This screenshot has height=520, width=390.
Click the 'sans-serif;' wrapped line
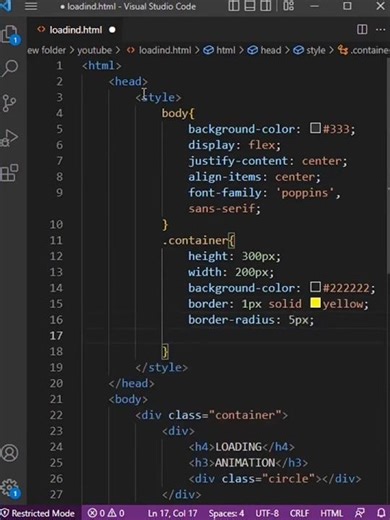tap(224, 209)
